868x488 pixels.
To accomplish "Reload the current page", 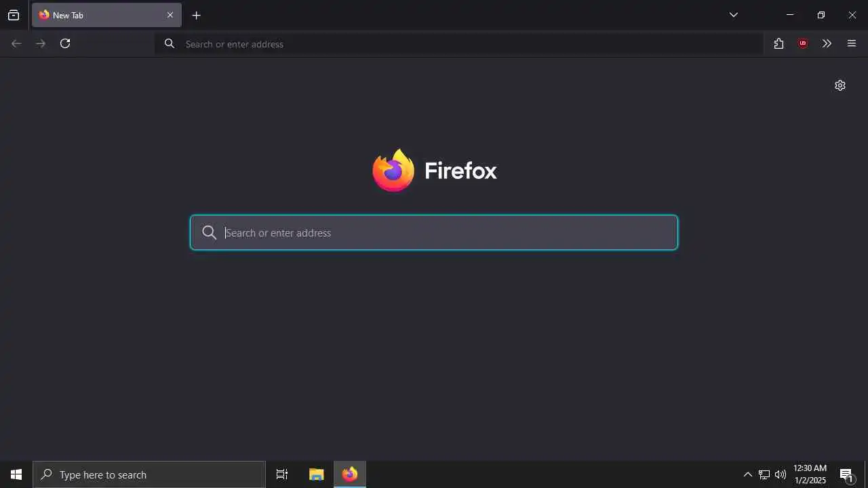I will coord(65,43).
